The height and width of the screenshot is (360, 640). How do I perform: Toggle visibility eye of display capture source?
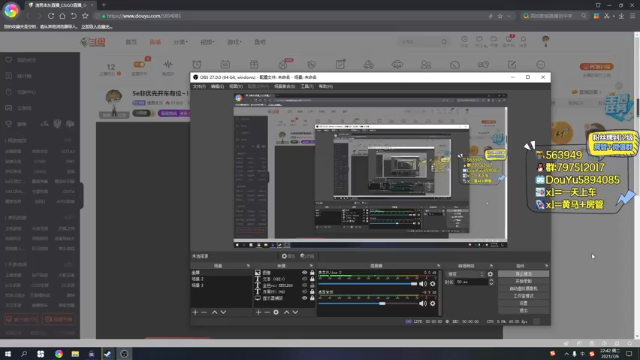[304, 298]
